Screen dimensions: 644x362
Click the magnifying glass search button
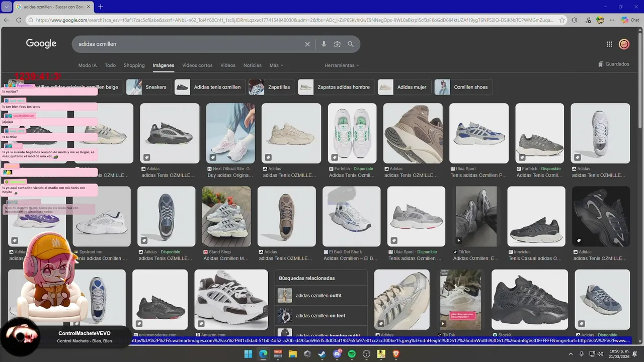(351, 44)
